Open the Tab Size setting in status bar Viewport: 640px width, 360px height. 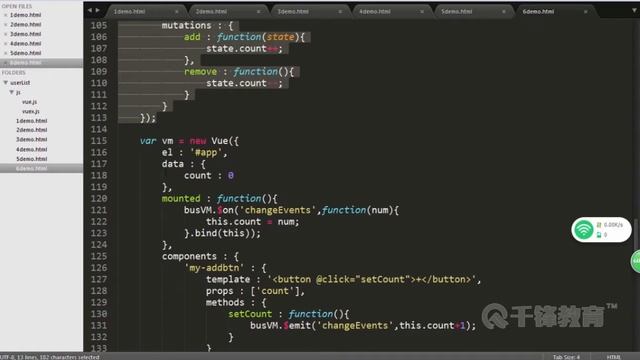pos(566,357)
